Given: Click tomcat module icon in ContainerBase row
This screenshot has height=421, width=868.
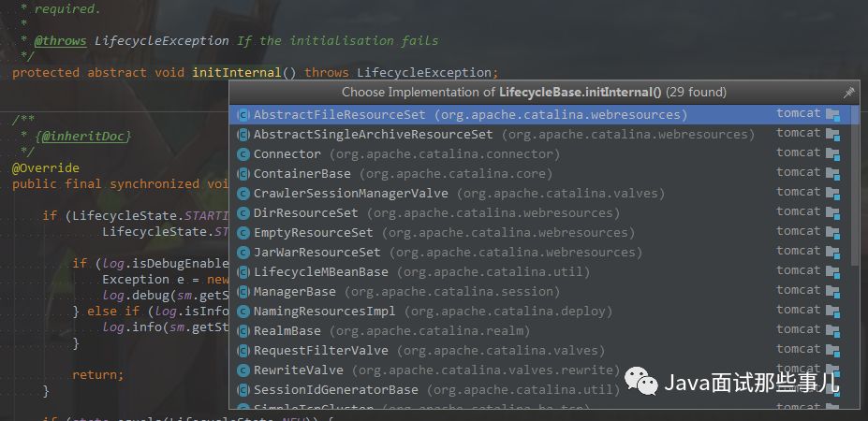Looking at the screenshot, I should tap(832, 174).
